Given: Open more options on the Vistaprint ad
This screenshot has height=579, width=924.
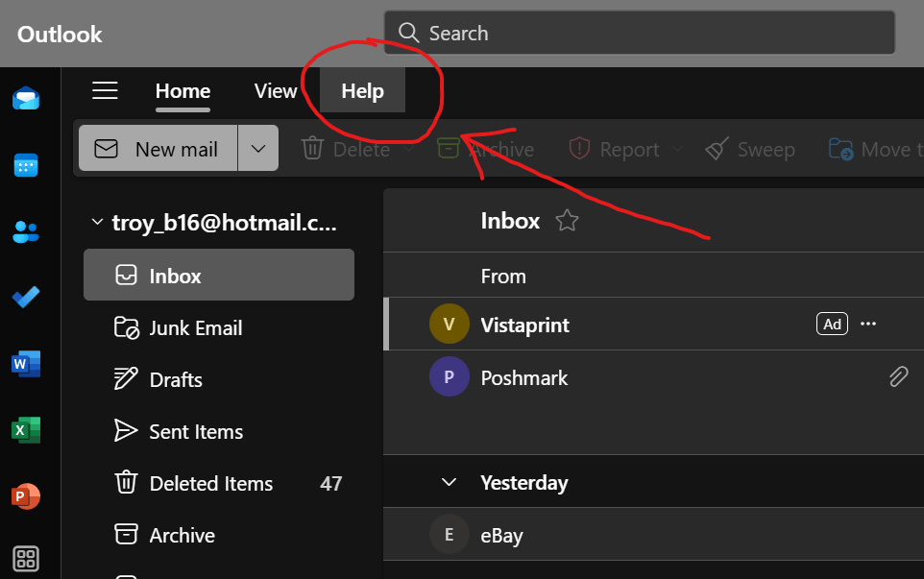Looking at the screenshot, I should tap(868, 324).
